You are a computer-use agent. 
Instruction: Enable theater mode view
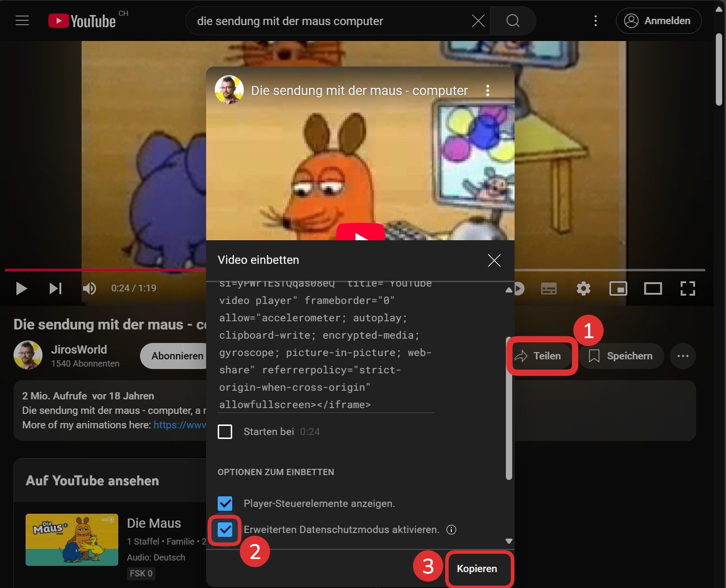click(653, 288)
